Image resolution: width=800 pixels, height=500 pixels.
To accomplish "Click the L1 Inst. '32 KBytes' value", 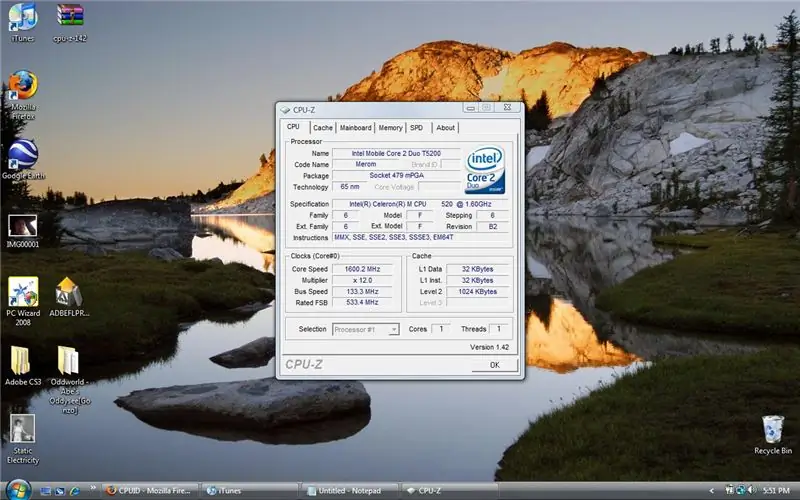I will [x=478, y=280].
